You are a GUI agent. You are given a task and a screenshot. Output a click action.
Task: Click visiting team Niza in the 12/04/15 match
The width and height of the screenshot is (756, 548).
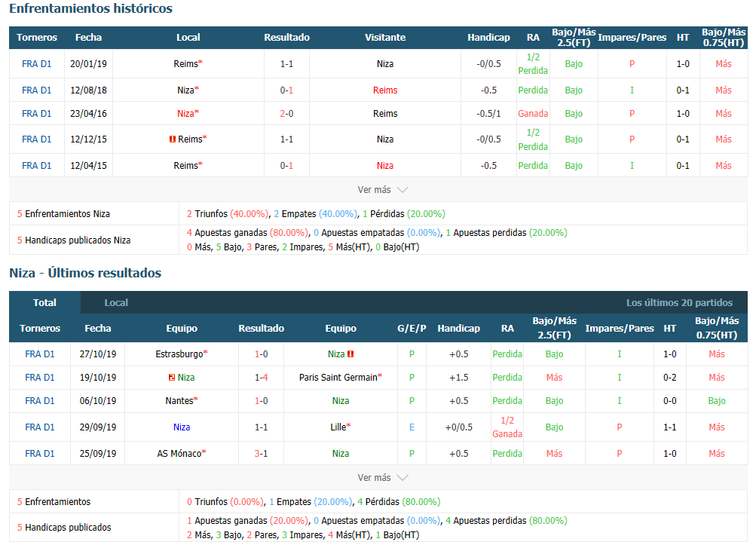(385, 166)
